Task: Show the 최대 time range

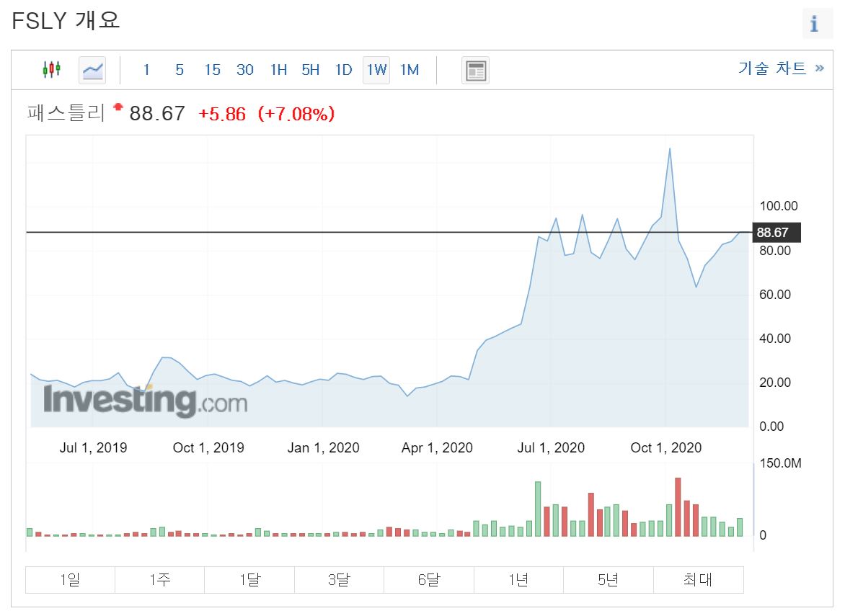Action: click(x=699, y=580)
